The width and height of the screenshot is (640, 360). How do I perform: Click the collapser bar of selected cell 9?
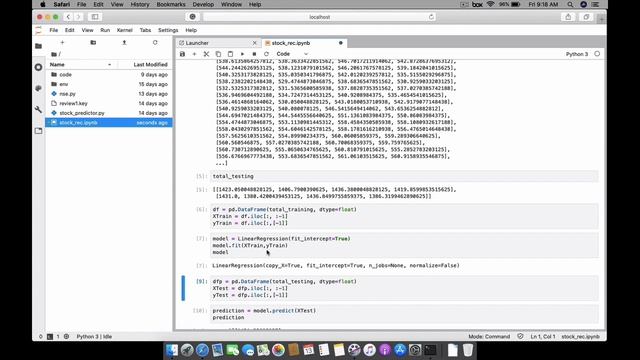(183, 288)
